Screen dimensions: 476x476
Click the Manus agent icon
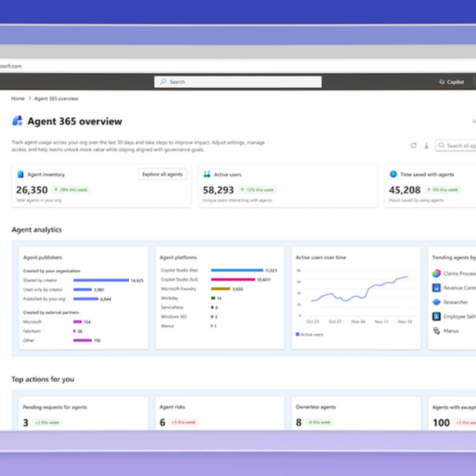point(436,331)
